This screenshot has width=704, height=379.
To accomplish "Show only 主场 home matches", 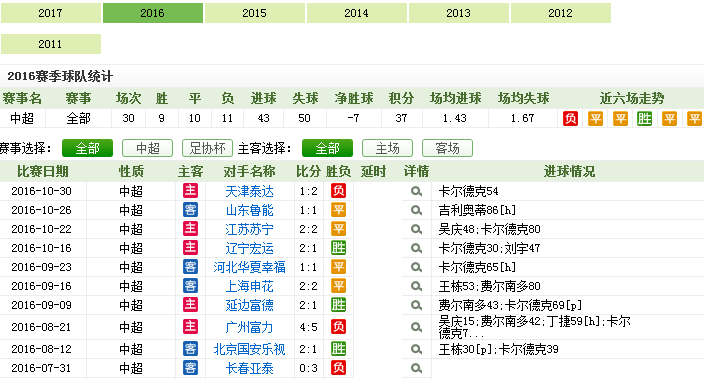I will pyautogui.click(x=387, y=148).
